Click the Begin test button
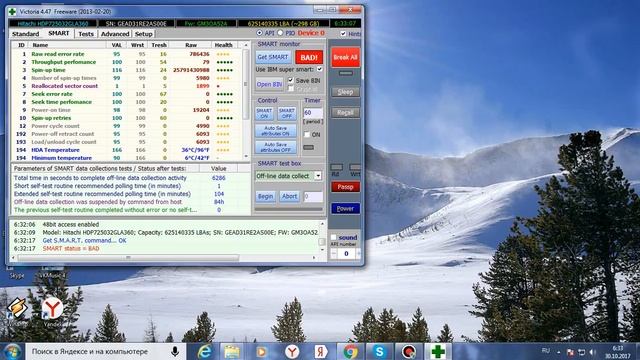 [265, 196]
